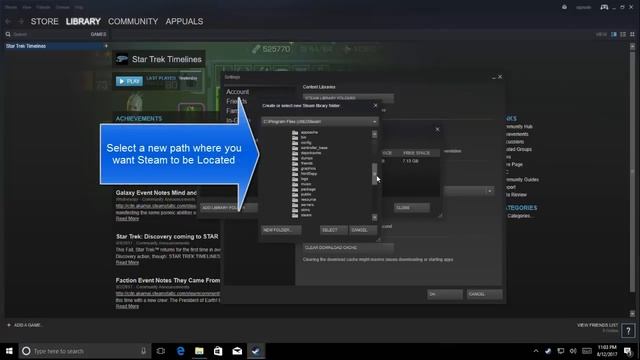Screen dimensions: 640x360
Task: Click Select button in folder dialog
Action: click(x=334, y=230)
